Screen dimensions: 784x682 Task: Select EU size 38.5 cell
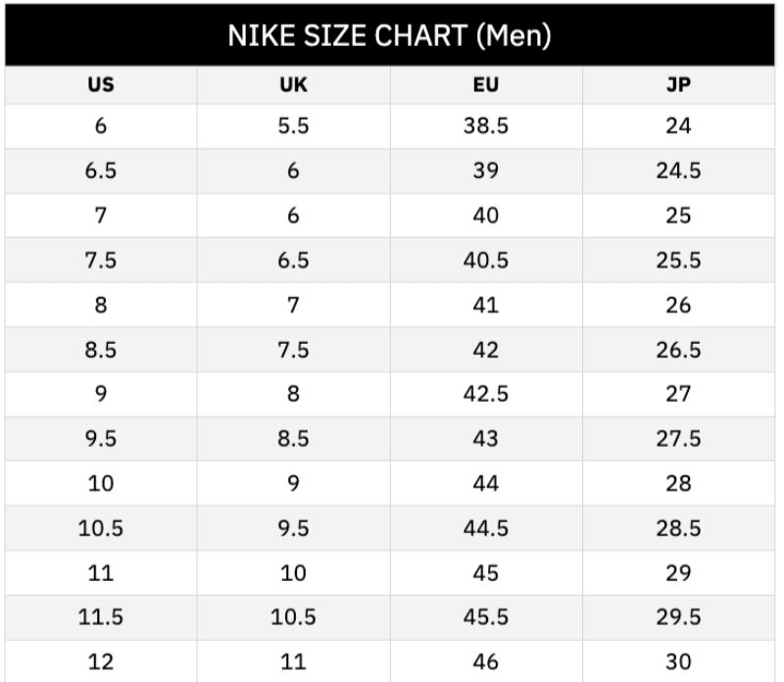tap(485, 125)
